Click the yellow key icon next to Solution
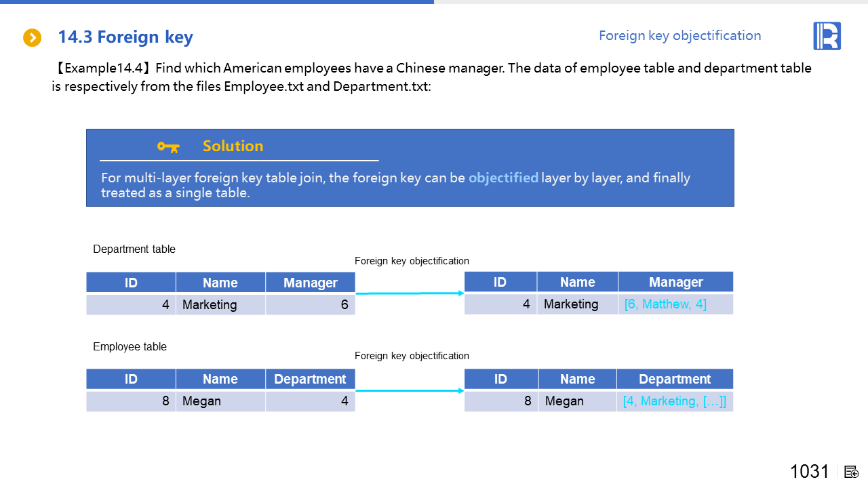This screenshot has width=868, height=488. point(167,146)
